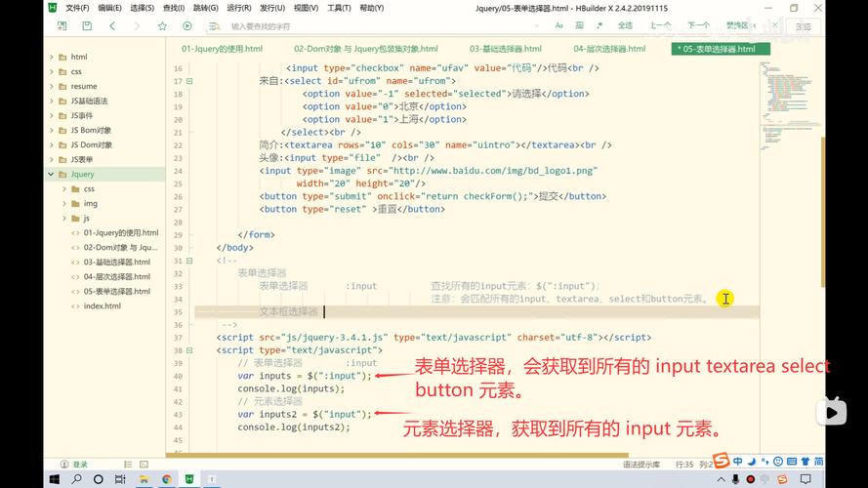Expand the html folder in project tree
Image resolution: width=868 pixels, height=488 pixels.
click(52, 57)
